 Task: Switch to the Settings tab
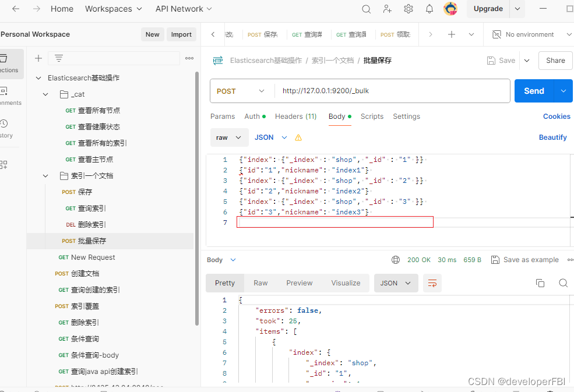406,116
